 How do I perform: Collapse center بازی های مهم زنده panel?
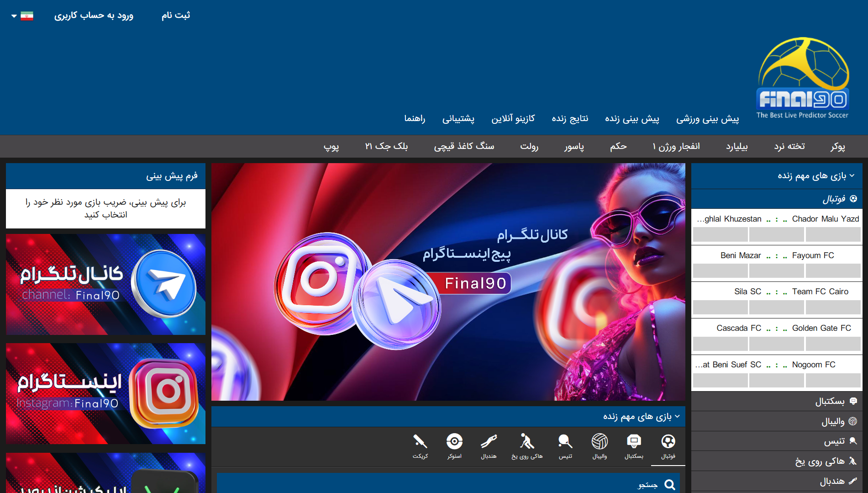[x=448, y=417]
